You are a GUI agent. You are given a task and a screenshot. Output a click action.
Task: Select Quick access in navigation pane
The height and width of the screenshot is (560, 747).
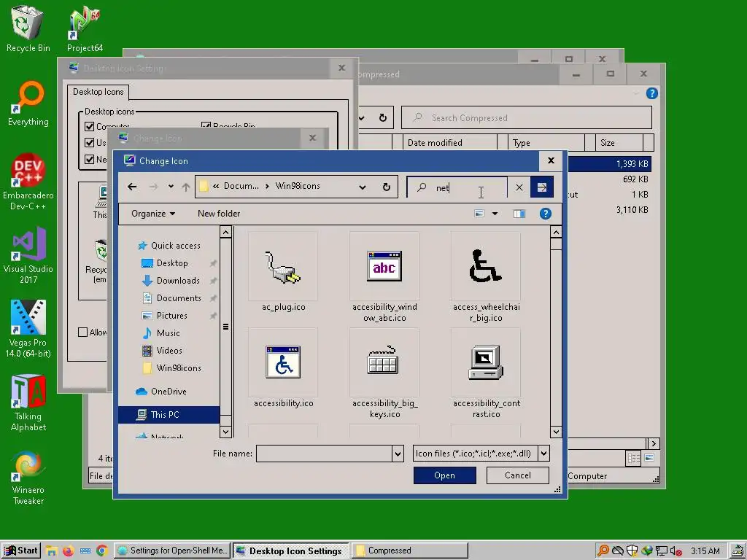pyautogui.click(x=169, y=246)
